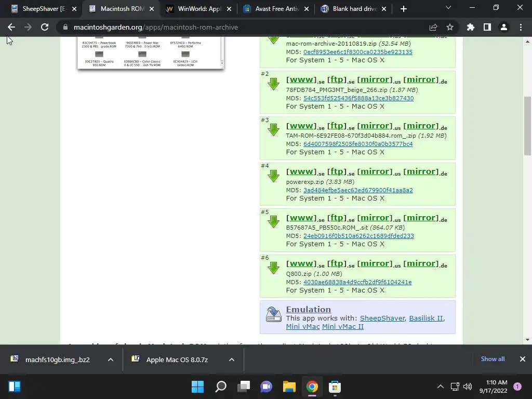The height and width of the screenshot is (399, 532).
Task: Click .us [mirror] link for powerexp.zip
Action: 375,171
